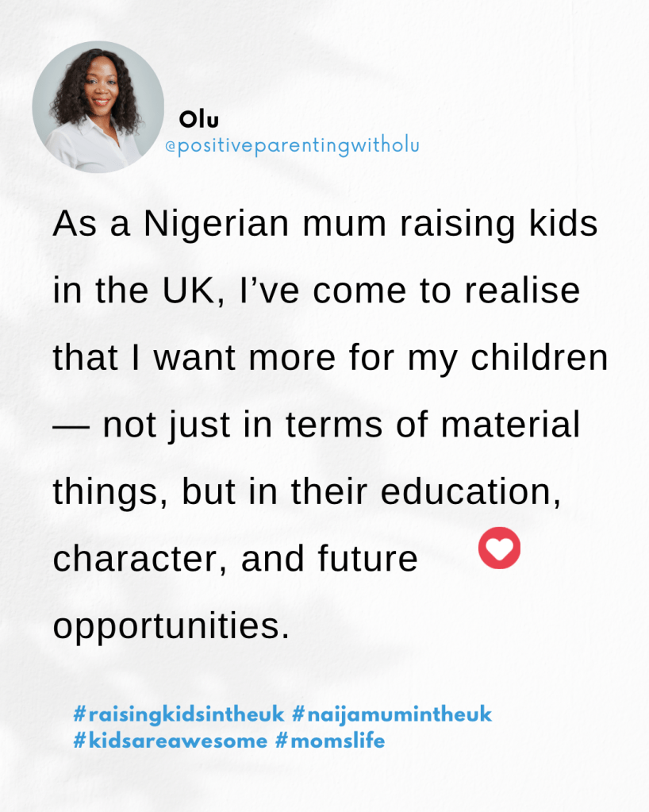649x812 pixels.
Task: Click the #kidsareawesome hashtag
Action: pyautogui.click(x=171, y=741)
